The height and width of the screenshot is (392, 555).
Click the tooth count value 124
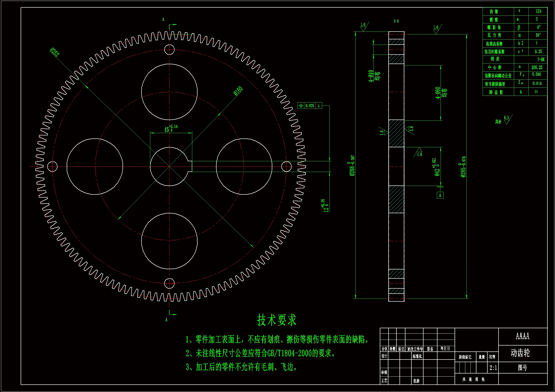pos(538,11)
